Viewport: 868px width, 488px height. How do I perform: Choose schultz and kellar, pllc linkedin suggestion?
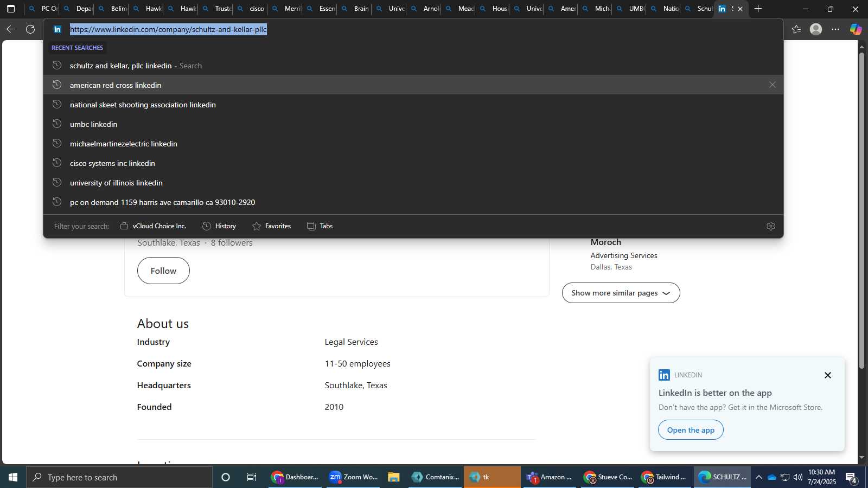coord(413,66)
